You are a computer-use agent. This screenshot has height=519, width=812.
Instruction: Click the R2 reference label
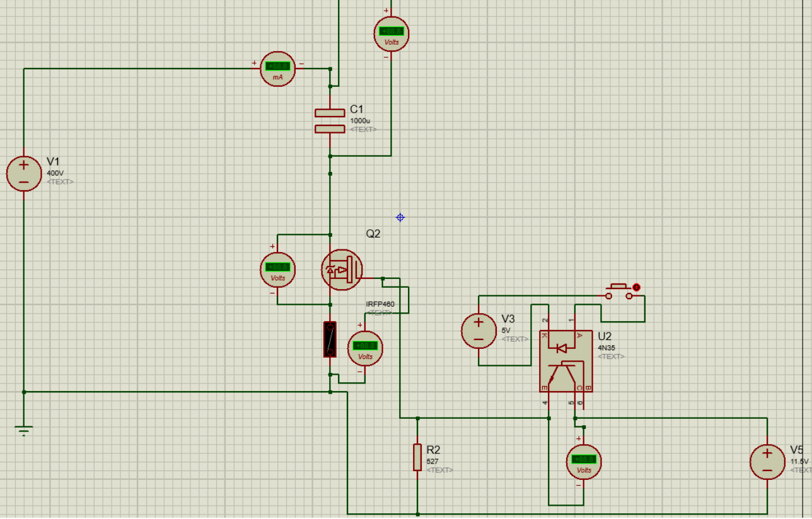[x=433, y=450]
